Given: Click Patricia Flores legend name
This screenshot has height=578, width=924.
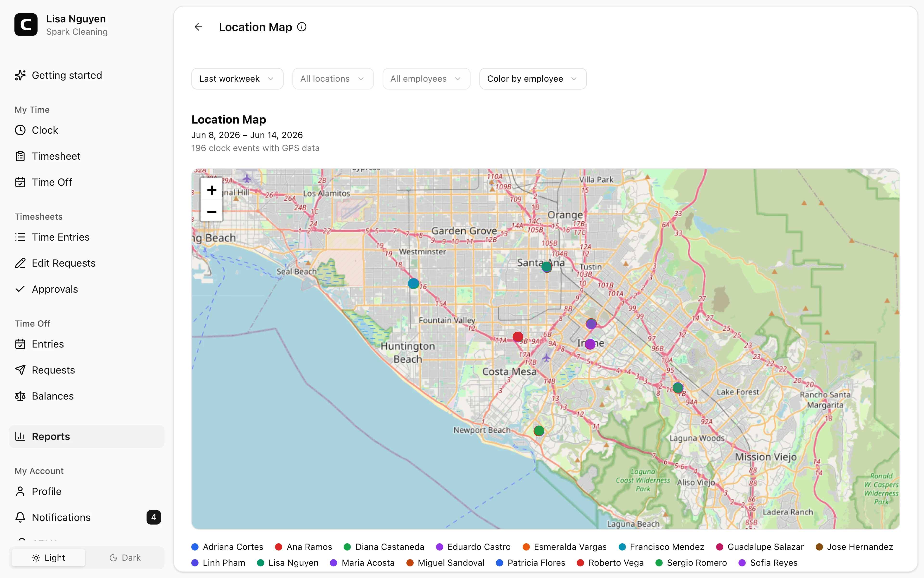Looking at the screenshot, I should click(536, 563).
